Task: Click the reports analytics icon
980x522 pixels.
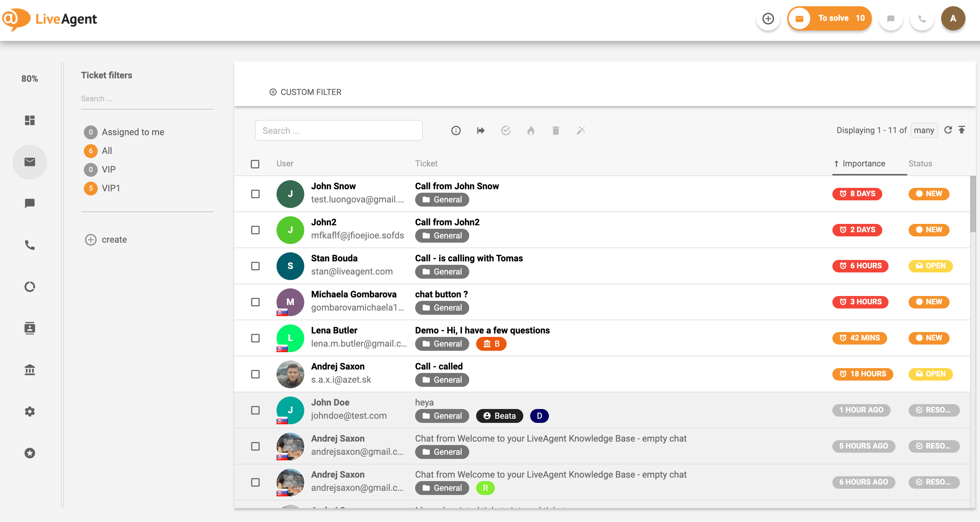Action: tap(29, 287)
